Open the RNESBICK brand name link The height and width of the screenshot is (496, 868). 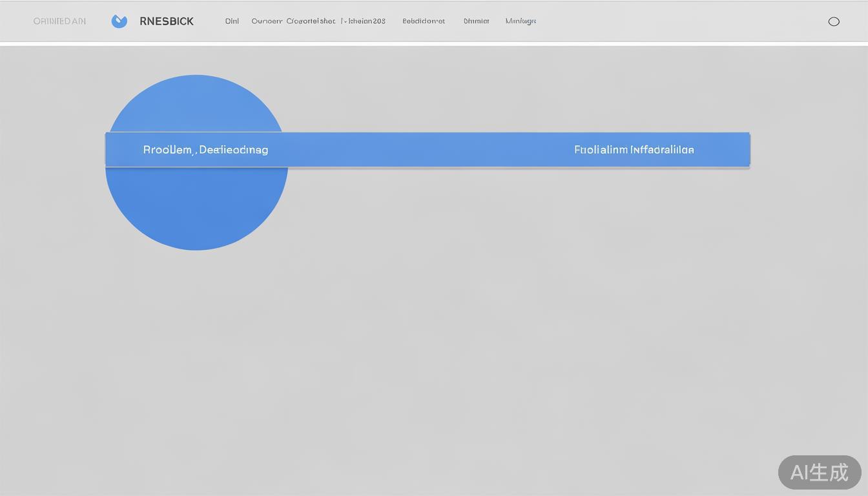[x=167, y=21]
